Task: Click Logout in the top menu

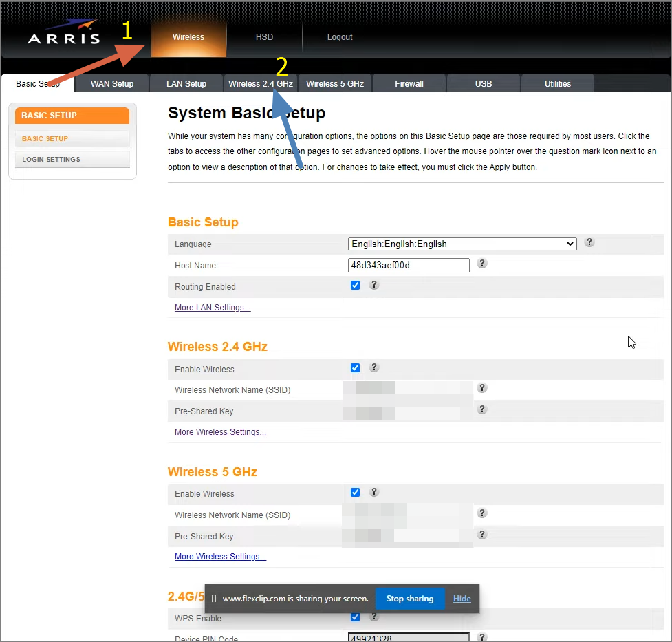Action: click(340, 37)
